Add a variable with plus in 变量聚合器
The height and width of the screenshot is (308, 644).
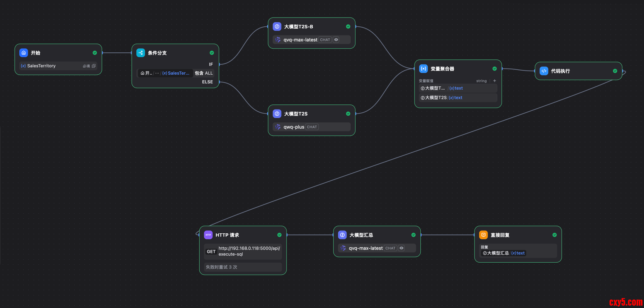coord(494,81)
